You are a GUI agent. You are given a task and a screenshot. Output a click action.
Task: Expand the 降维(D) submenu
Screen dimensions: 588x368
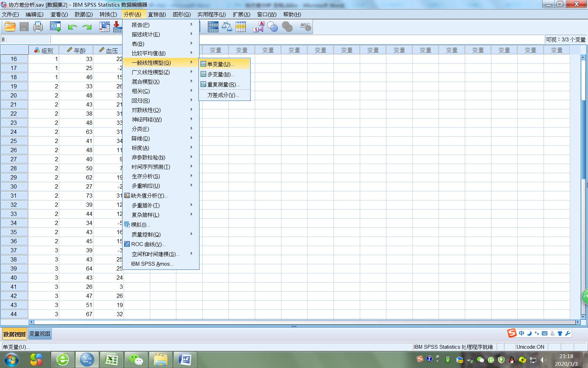coord(161,138)
